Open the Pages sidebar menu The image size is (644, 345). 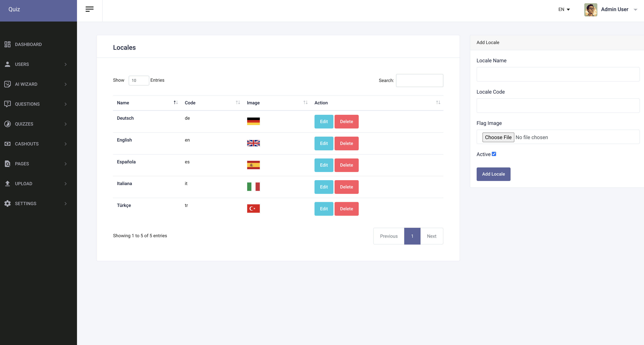coord(22,164)
